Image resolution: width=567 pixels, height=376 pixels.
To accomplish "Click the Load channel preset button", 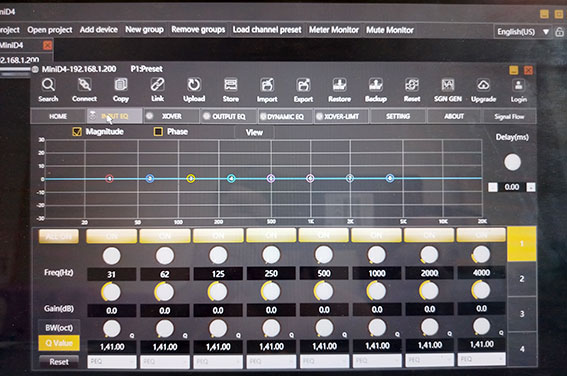I will click(x=267, y=30).
